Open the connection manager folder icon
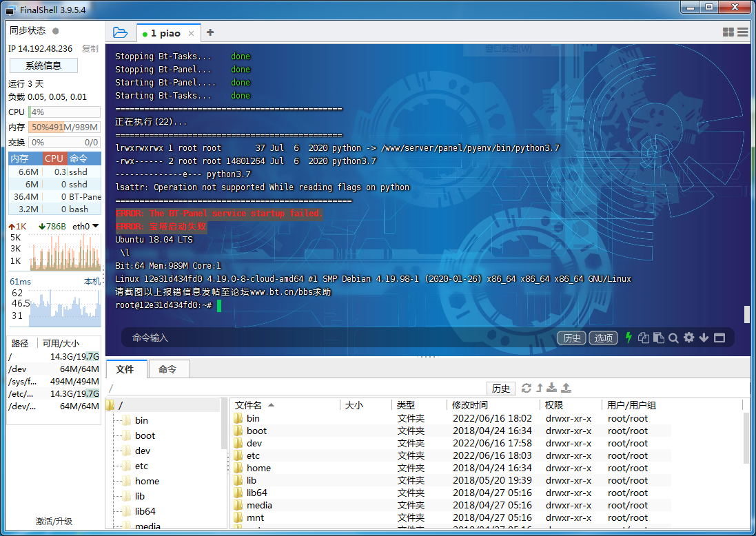Viewport: 756px width, 536px height. 120,33
